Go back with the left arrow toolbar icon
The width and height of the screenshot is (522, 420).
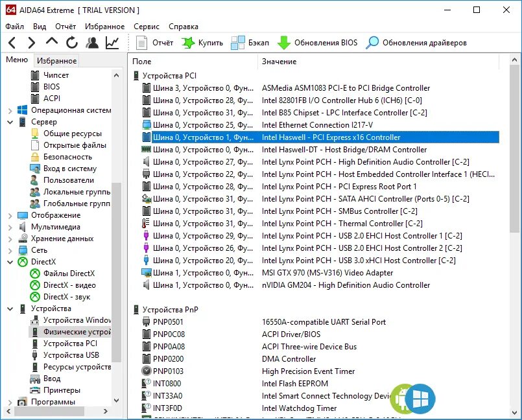tap(12, 43)
